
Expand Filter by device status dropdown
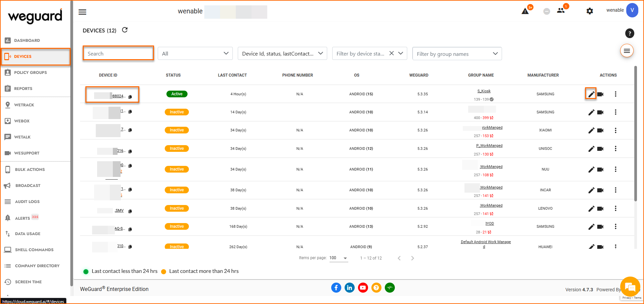point(401,54)
